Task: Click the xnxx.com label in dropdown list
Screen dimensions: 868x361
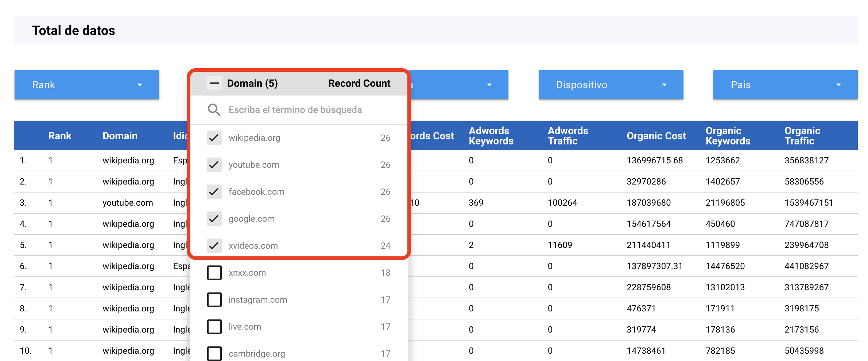Action: [247, 273]
